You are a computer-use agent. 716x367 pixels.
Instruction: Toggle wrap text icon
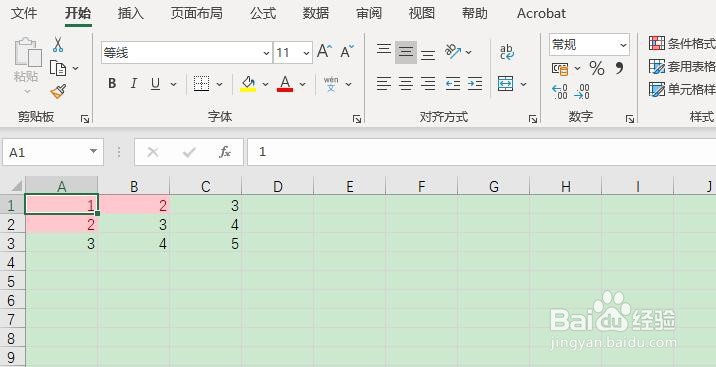507,52
